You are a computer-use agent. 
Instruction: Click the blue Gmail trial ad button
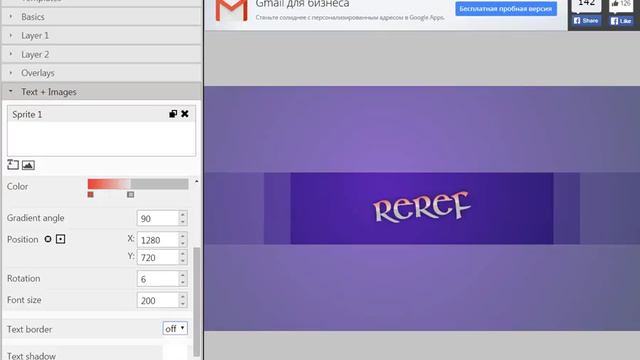[506, 9]
